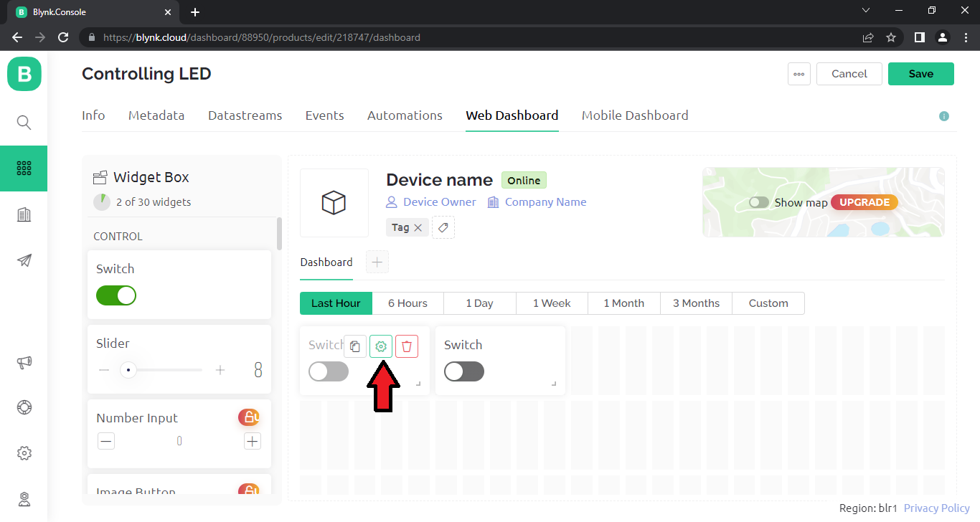Click the Cancel button

pyautogui.click(x=849, y=74)
